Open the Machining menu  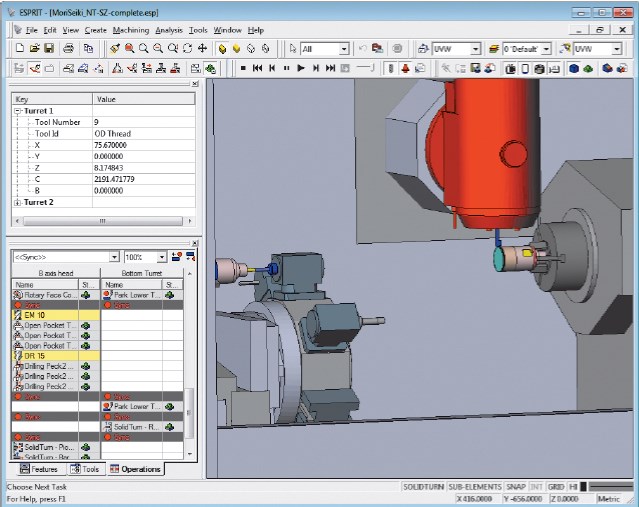point(130,30)
